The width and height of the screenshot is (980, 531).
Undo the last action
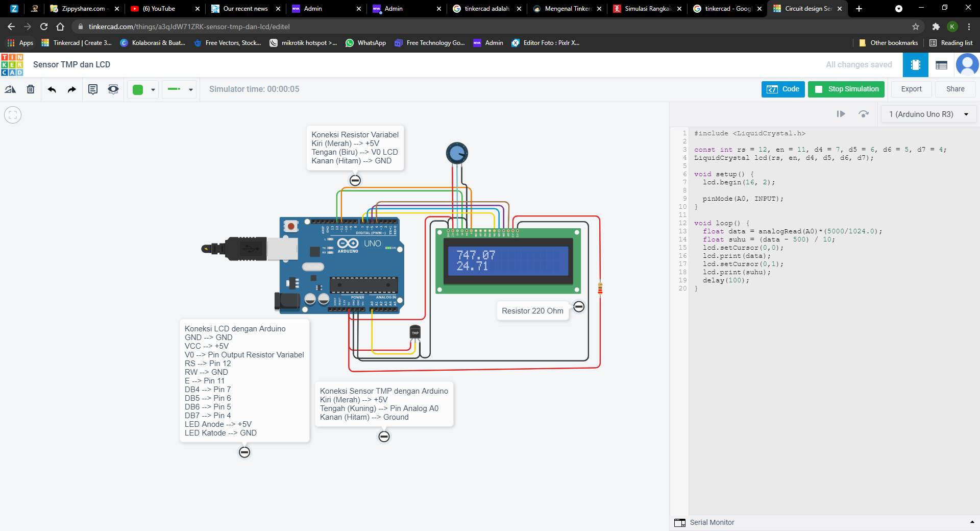tap(52, 89)
